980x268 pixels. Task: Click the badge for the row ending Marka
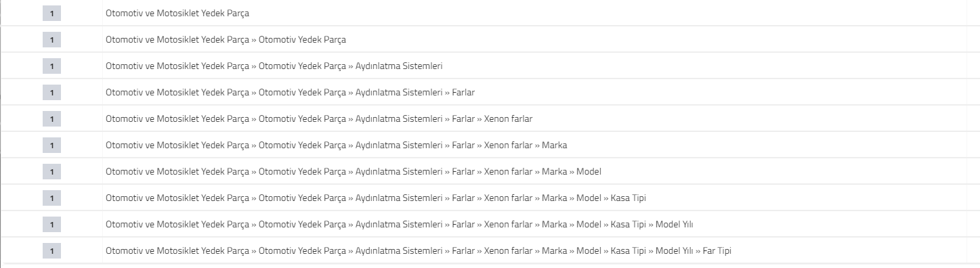(51, 145)
